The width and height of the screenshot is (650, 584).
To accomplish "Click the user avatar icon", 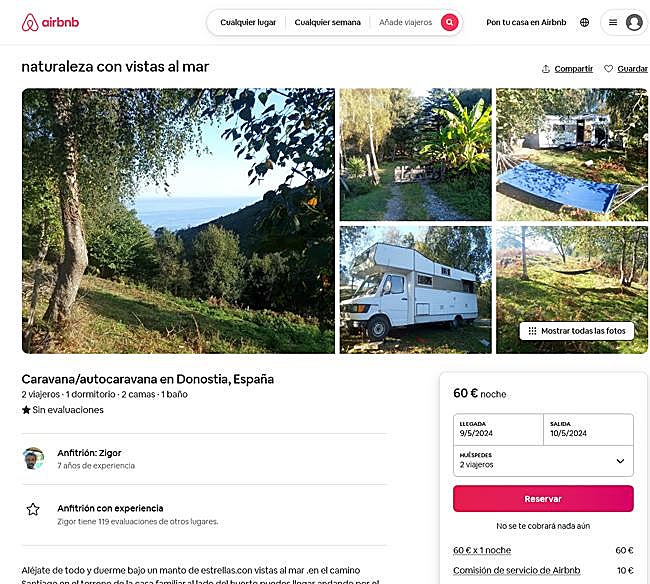I will pos(634,22).
